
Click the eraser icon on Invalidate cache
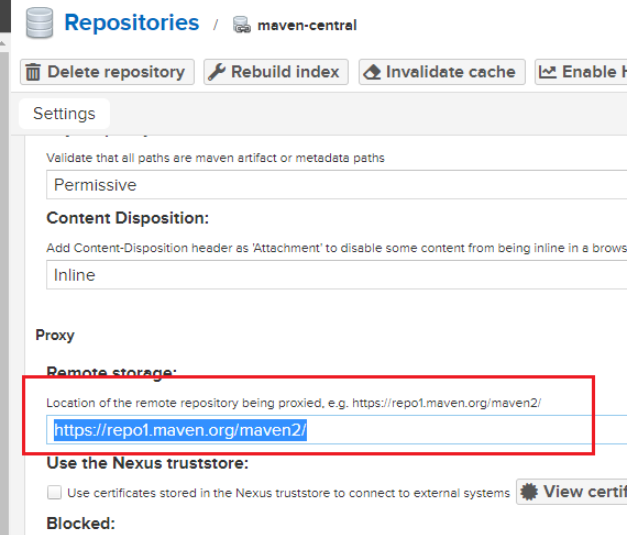tap(372, 72)
